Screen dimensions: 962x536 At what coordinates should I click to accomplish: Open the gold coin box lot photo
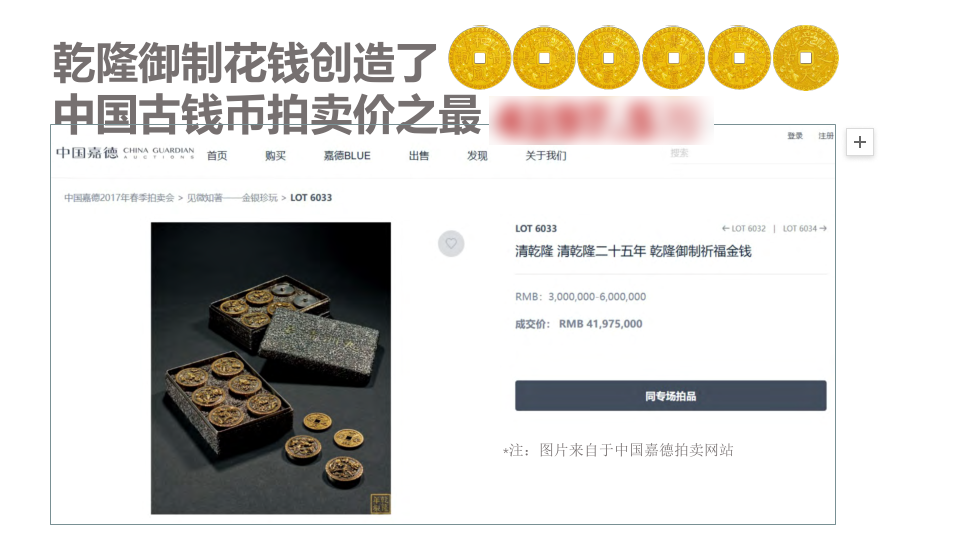tap(271, 368)
